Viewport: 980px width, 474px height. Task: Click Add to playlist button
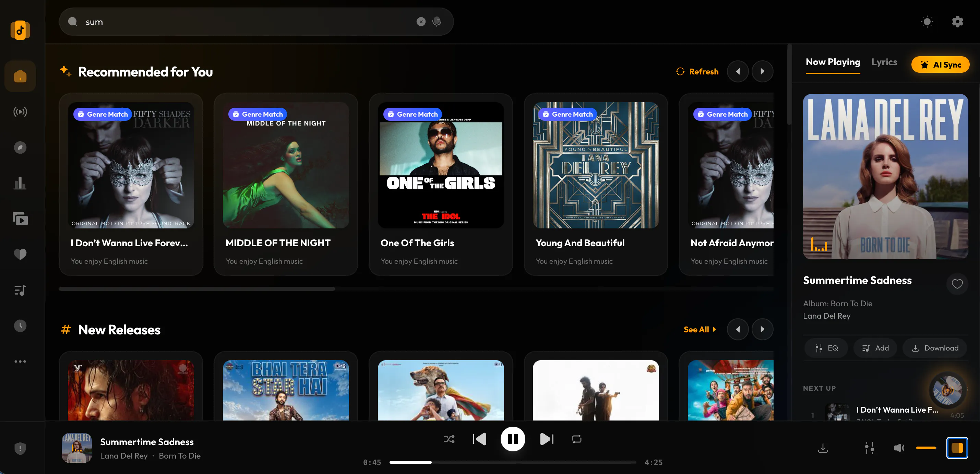click(875, 348)
